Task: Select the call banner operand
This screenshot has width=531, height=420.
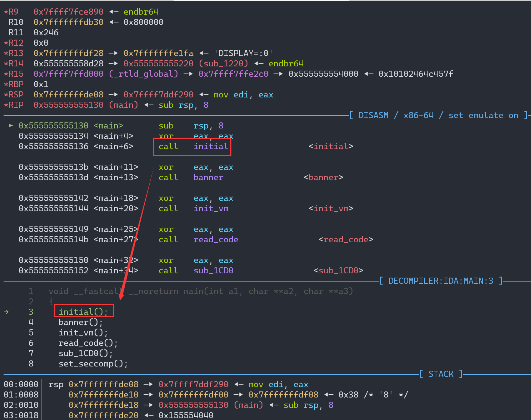Action: click(x=209, y=177)
